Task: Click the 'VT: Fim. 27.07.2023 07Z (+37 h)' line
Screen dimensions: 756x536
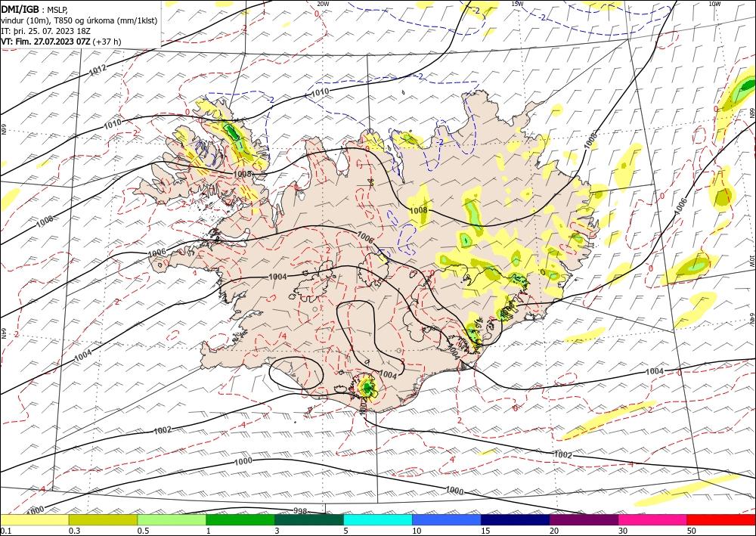Action: pyautogui.click(x=61, y=42)
